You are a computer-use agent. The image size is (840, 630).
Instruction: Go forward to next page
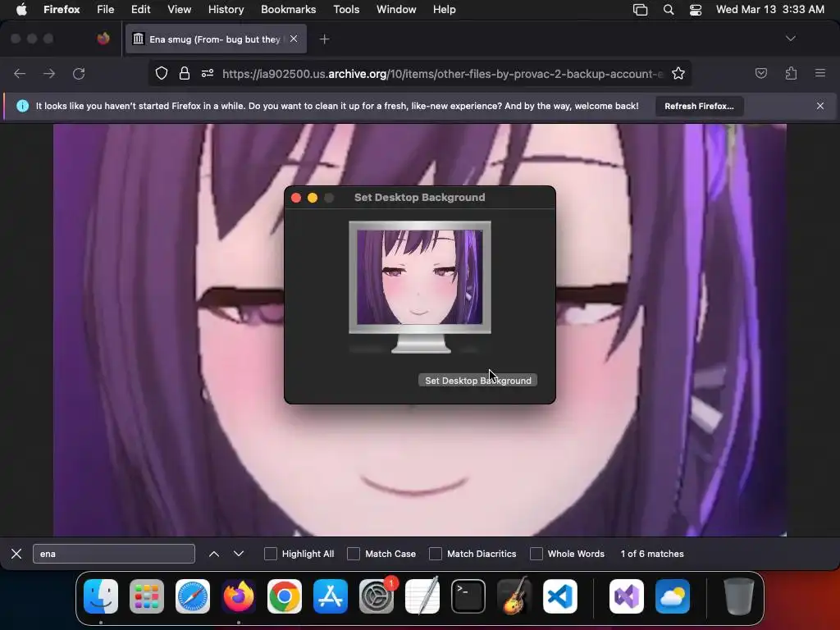tap(49, 73)
